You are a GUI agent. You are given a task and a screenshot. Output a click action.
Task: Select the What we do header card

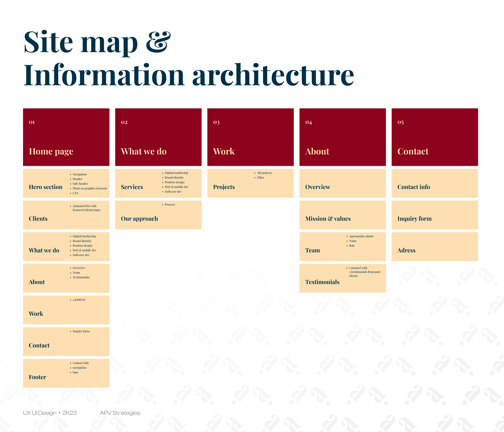pos(158,137)
